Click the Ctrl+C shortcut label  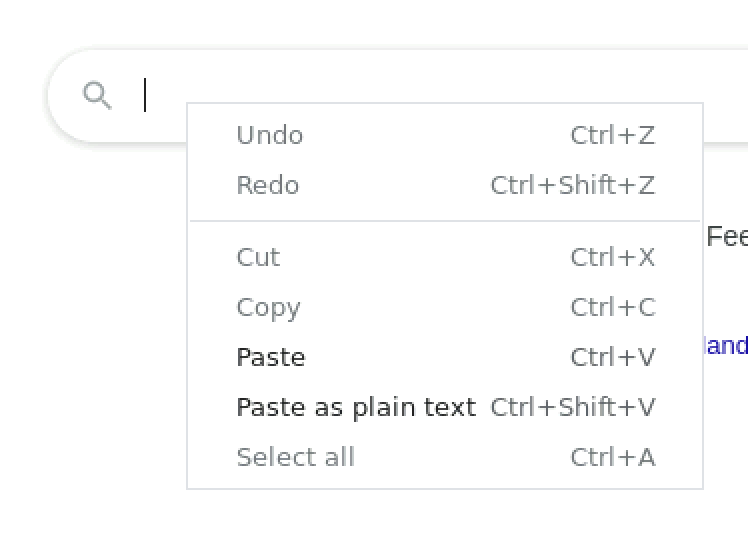coord(612,307)
